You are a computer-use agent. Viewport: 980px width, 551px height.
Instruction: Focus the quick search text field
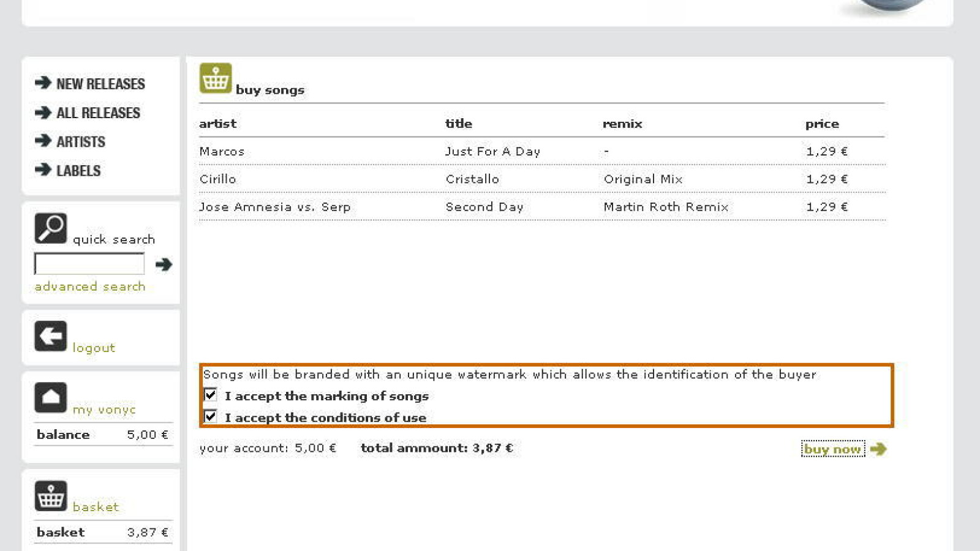[x=89, y=264]
